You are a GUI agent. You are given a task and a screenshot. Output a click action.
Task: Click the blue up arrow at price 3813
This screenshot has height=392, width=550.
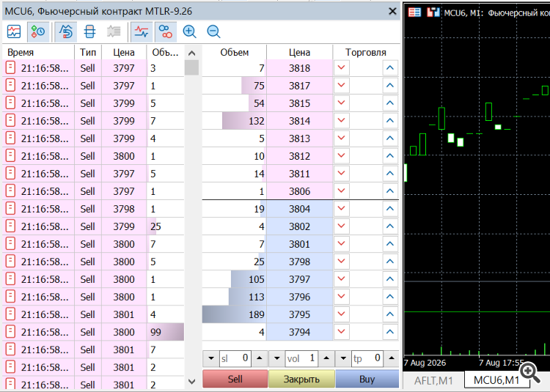coord(390,138)
